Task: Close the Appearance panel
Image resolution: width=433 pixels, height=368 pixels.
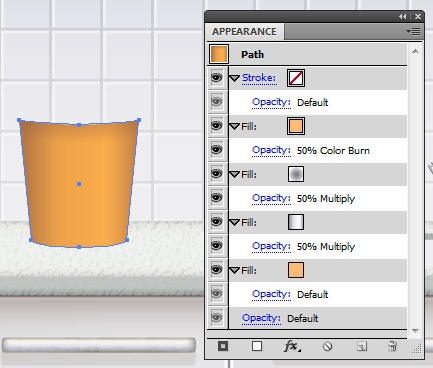Action: point(418,16)
